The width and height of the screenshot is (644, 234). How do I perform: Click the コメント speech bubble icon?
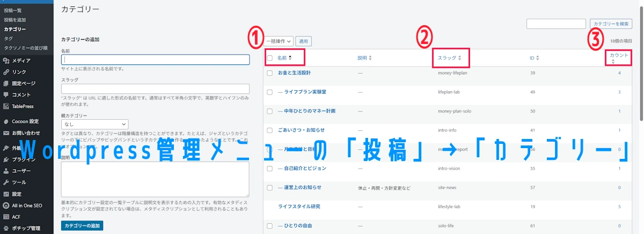click(6, 94)
